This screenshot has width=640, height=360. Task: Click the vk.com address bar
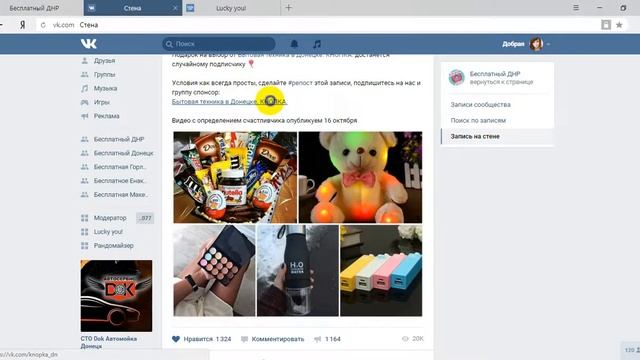point(318,25)
